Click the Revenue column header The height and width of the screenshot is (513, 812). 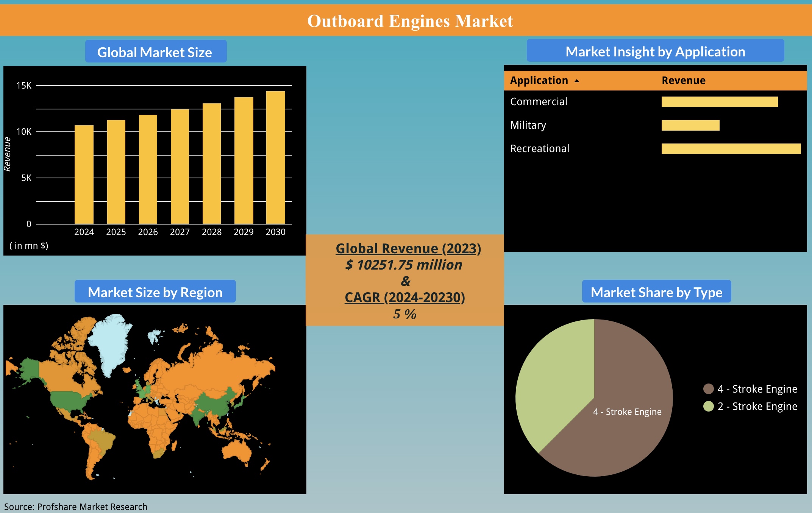click(684, 81)
